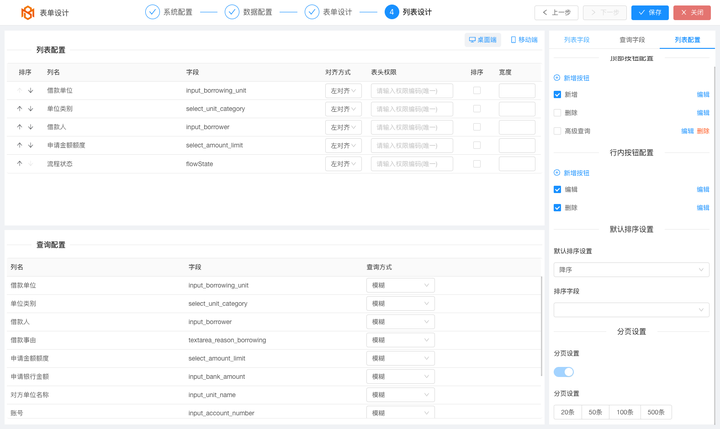Click 表头权限 input for 流程状态 row
720x429 pixels.
pos(412,164)
